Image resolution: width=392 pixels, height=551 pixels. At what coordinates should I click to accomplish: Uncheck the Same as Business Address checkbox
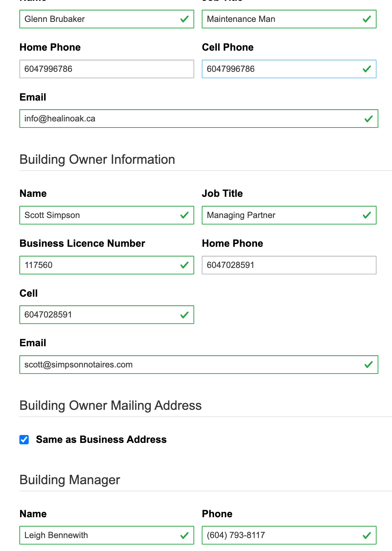tap(24, 440)
